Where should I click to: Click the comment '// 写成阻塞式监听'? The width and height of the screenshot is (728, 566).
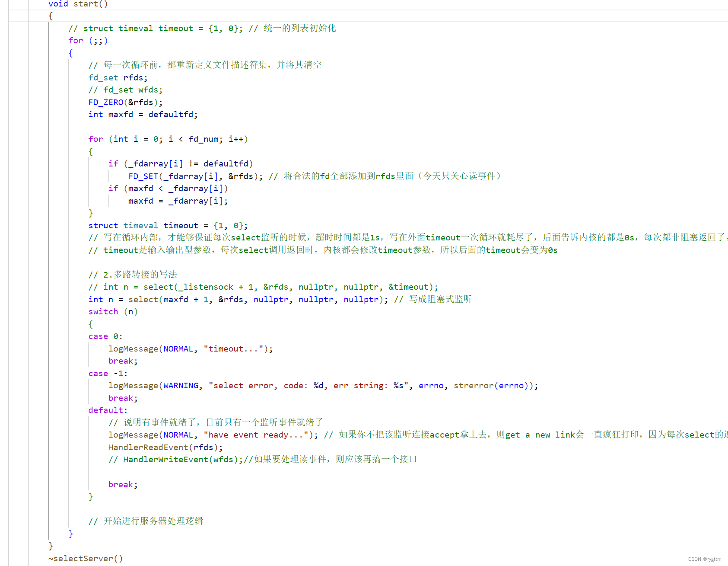(x=433, y=300)
